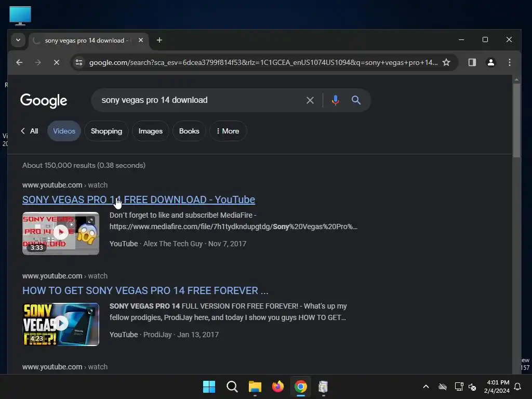Minimize the Chrome window

click(x=461, y=39)
